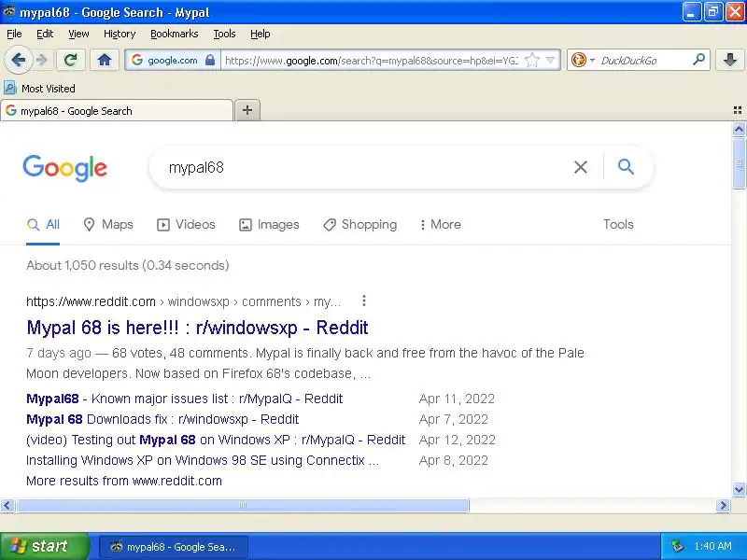Image resolution: width=747 pixels, height=560 pixels.
Task: Click the horizontal scrollbar right arrow
Action: coord(723,505)
